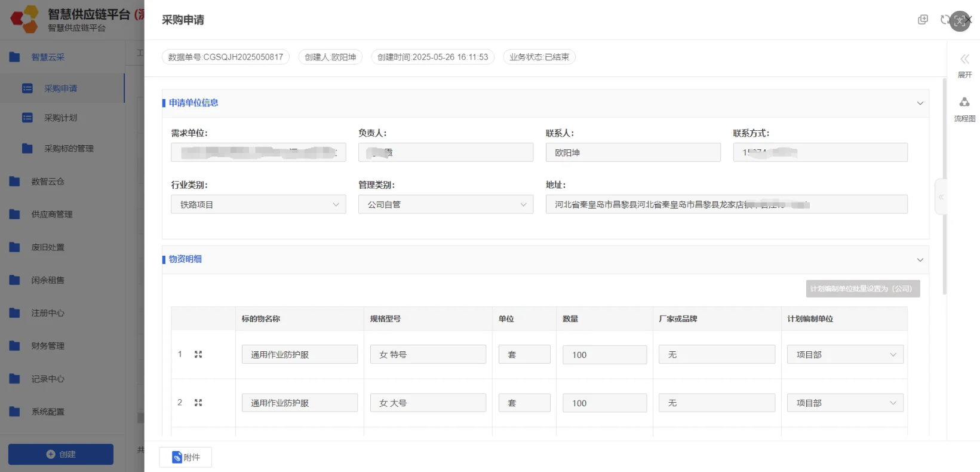Image resolution: width=980 pixels, height=472 pixels.
Task: Click the side panel collapse handle
Action: pos(941,197)
